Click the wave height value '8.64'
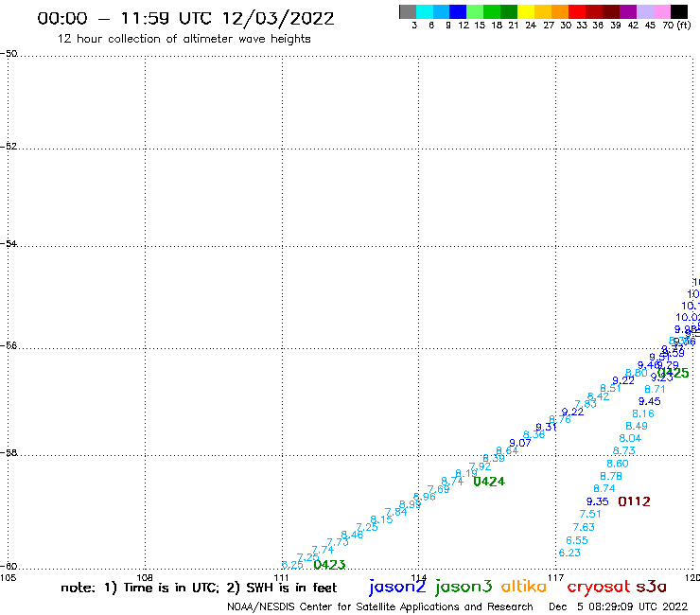 coord(507,450)
